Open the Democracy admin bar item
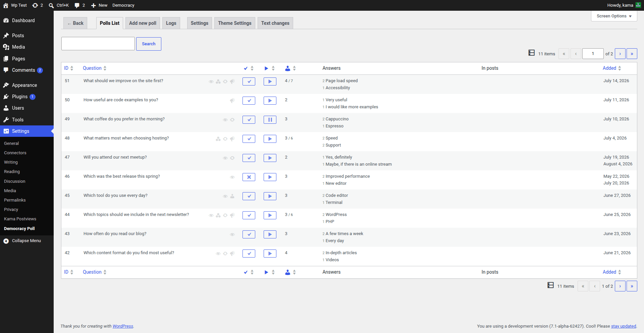The width and height of the screenshot is (644, 333). [x=123, y=5]
